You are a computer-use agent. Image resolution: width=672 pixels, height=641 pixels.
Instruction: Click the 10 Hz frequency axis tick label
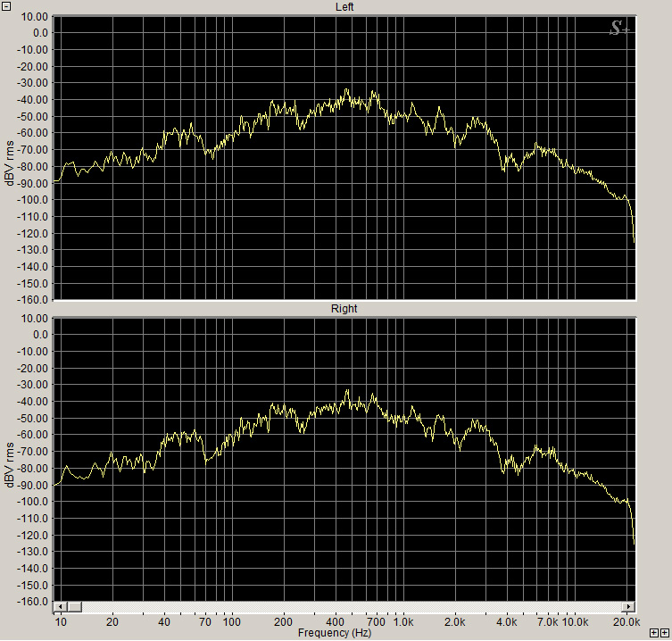point(60,621)
